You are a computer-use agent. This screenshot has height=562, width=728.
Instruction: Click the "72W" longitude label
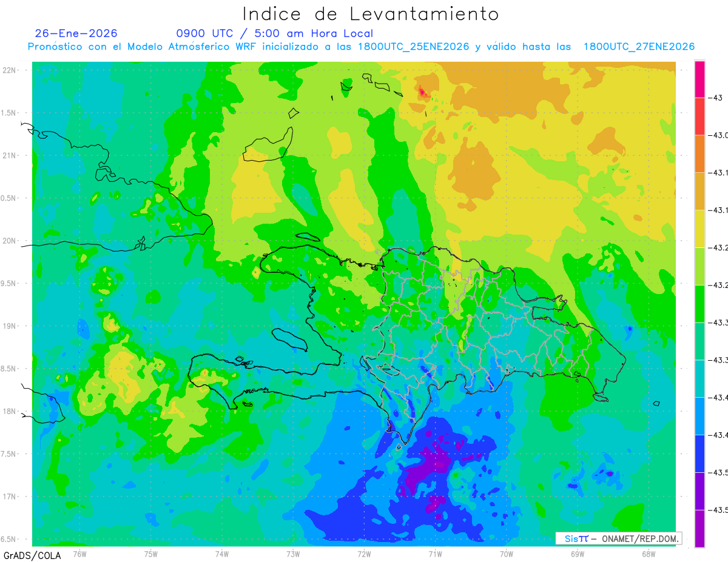coord(364,553)
